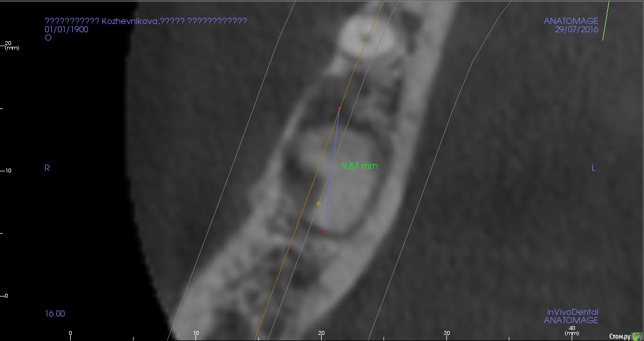Click the 9.87 mm measurement label
The height and width of the screenshot is (341, 644).
pyautogui.click(x=360, y=166)
